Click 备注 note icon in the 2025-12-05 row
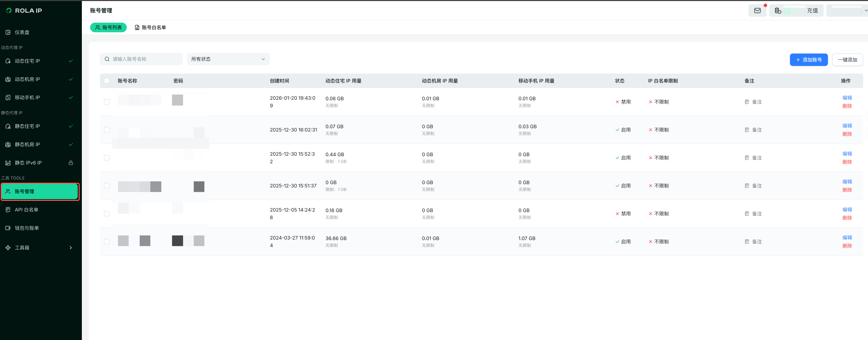Screen dimensions: 868x340 (747, 214)
